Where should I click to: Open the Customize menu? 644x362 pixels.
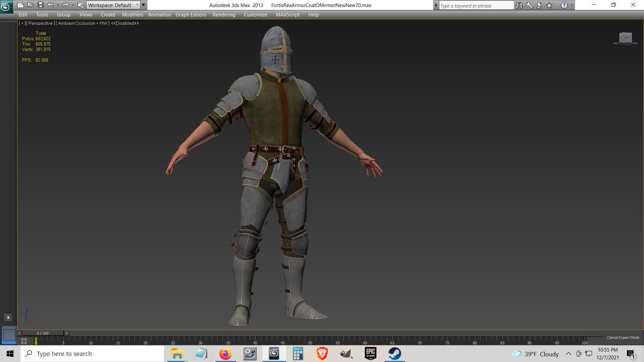pyautogui.click(x=255, y=14)
